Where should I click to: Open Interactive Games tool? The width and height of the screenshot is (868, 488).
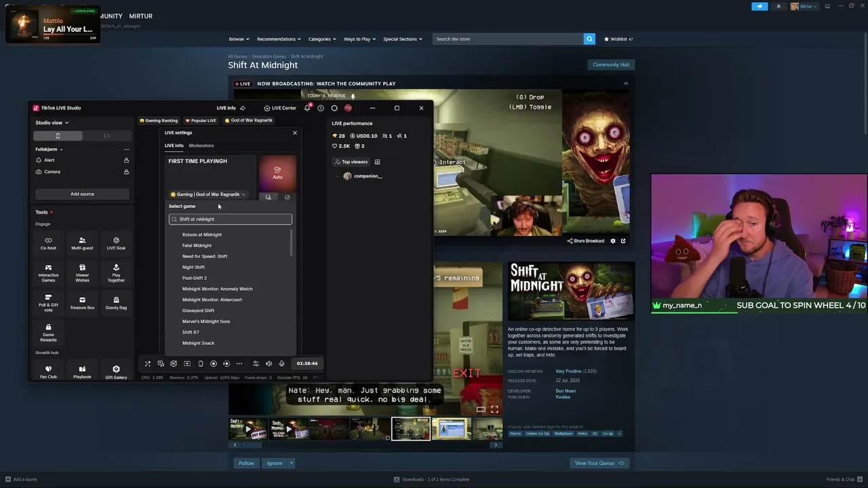point(48,273)
